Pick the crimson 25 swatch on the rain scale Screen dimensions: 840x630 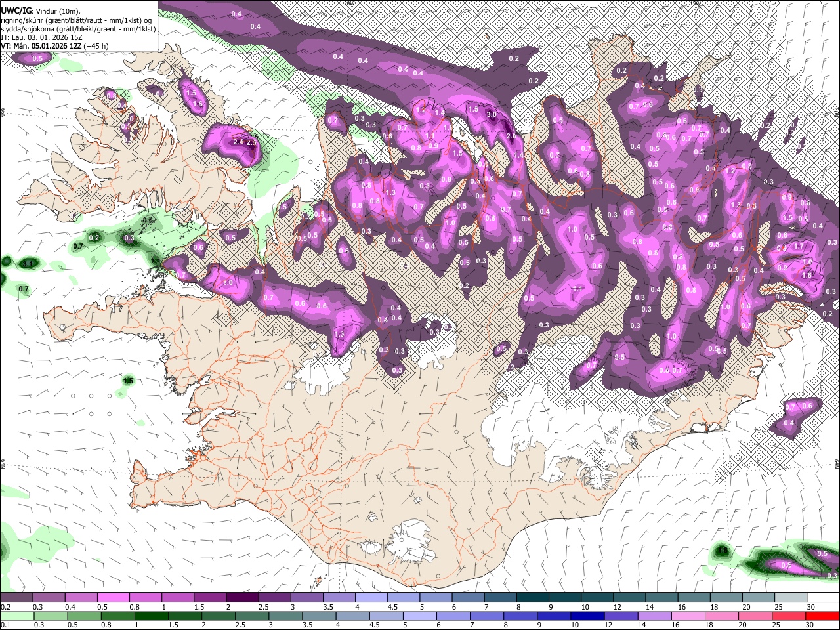[789, 616]
